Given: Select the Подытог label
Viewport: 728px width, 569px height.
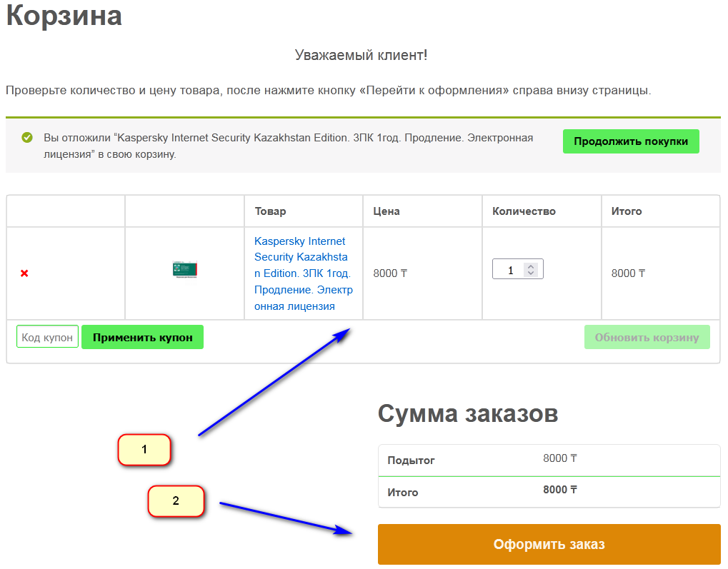Looking at the screenshot, I should click(x=411, y=460).
